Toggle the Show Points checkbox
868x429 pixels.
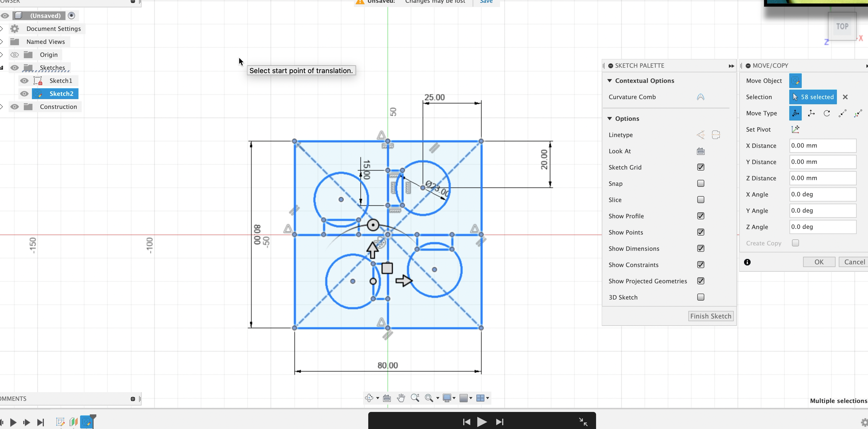pyautogui.click(x=701, y=232)
